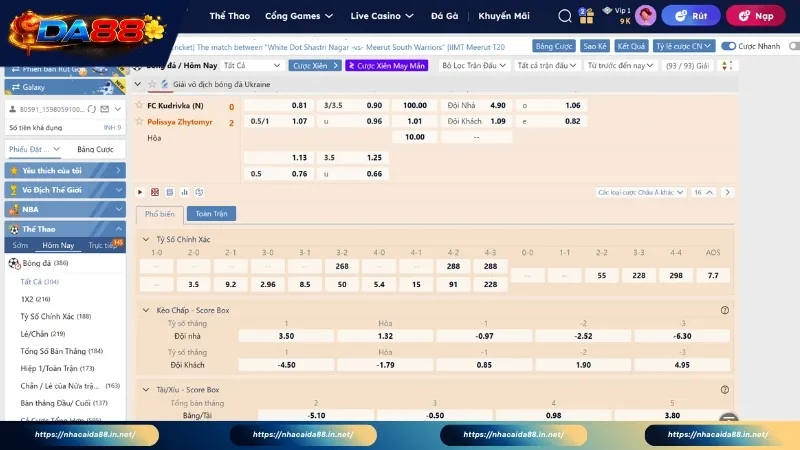
Task: Open Tất cả trận đấu dropdown
Action: point(546,66)
